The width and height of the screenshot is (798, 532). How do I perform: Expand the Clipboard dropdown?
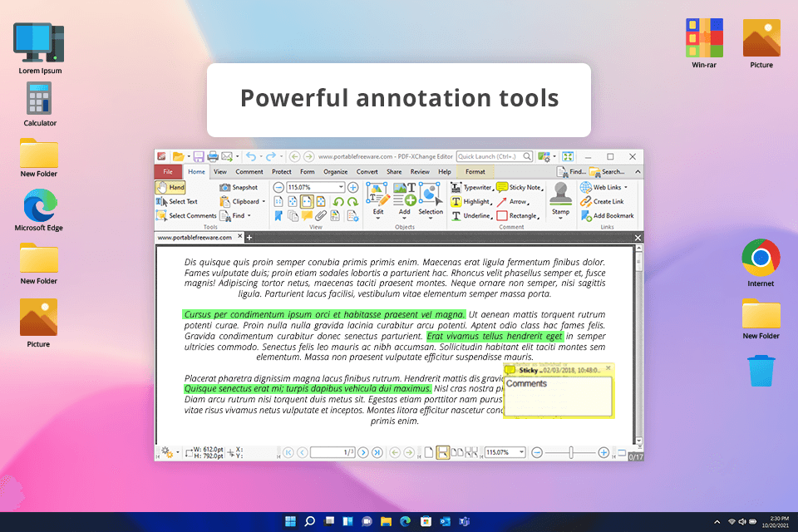coord(264,202)
